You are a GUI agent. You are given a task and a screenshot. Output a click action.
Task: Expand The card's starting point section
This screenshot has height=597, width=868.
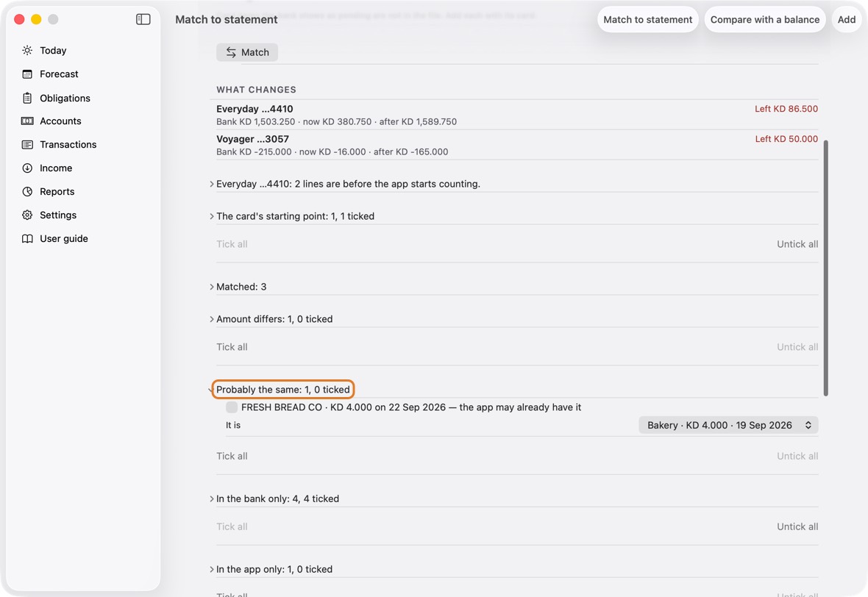click(x=211, y=215)
